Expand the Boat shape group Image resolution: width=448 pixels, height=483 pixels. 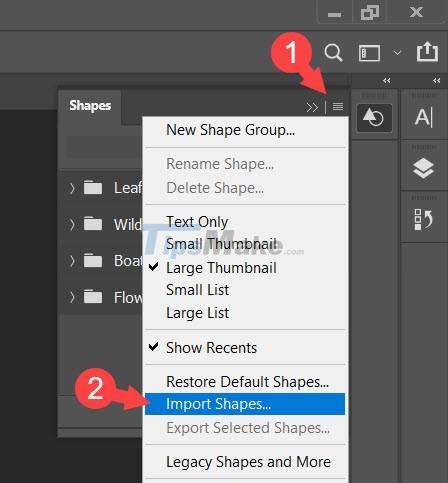(x=72, y=261)
